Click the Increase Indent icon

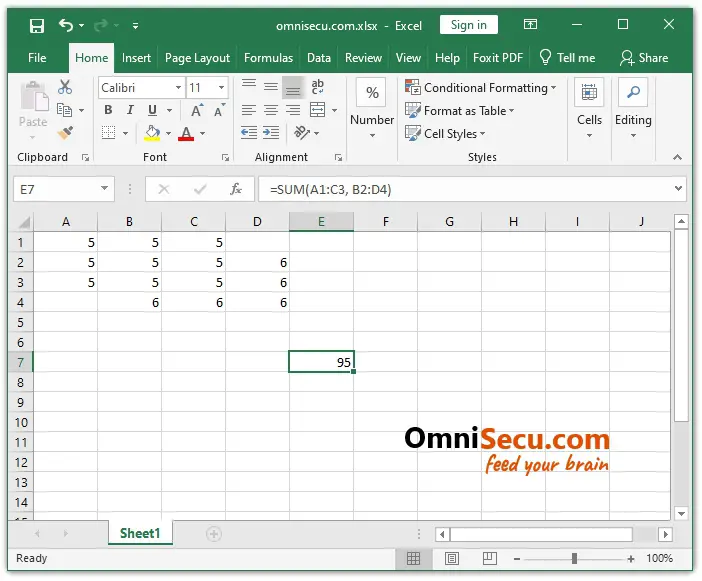[271, 133]
